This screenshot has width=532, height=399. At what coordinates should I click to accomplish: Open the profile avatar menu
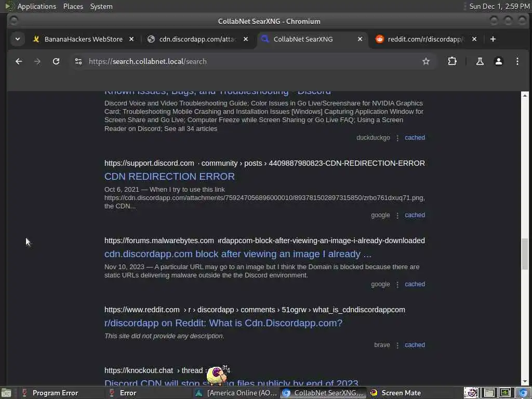(498, 61)
